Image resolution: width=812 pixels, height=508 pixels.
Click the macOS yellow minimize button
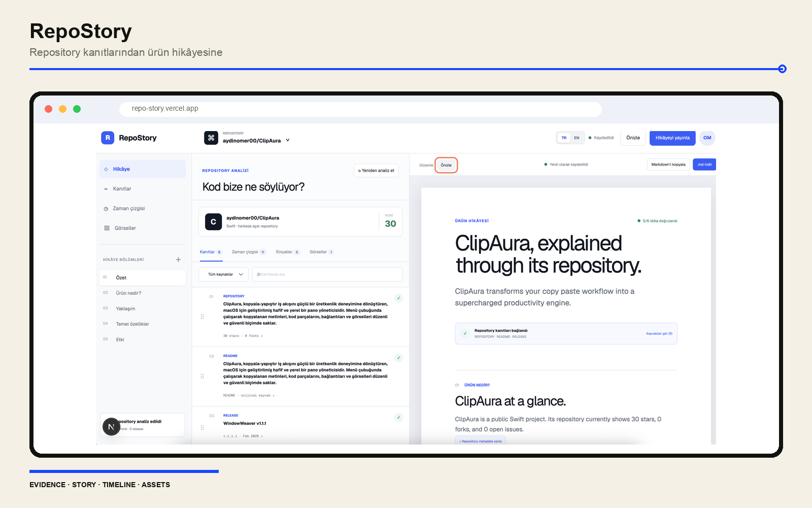tap(63, 109)
